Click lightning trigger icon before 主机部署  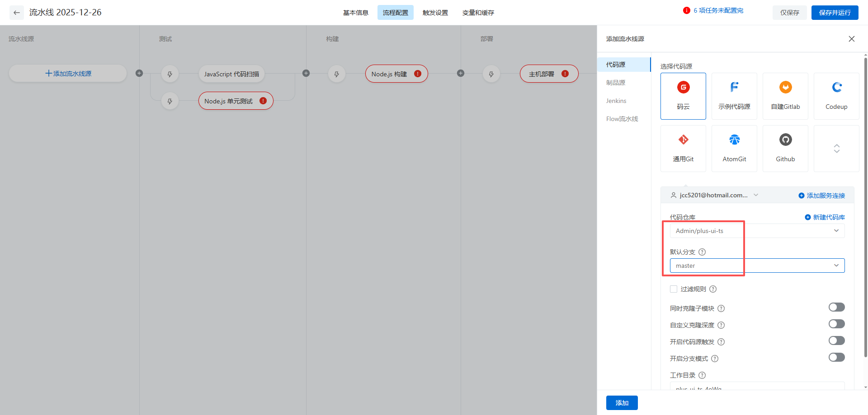pyautogui.click(x=491, y=74)
